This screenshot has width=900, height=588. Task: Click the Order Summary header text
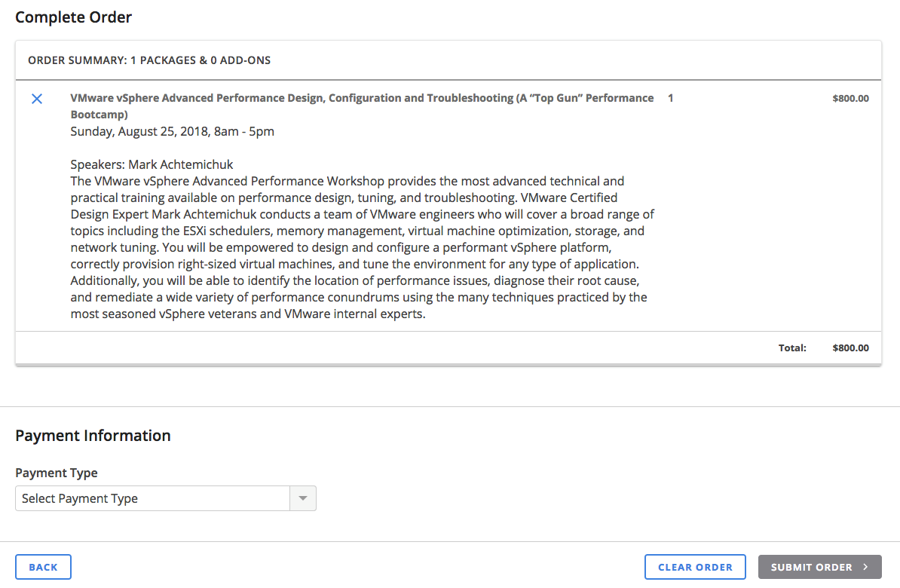(x=149, y=60)
